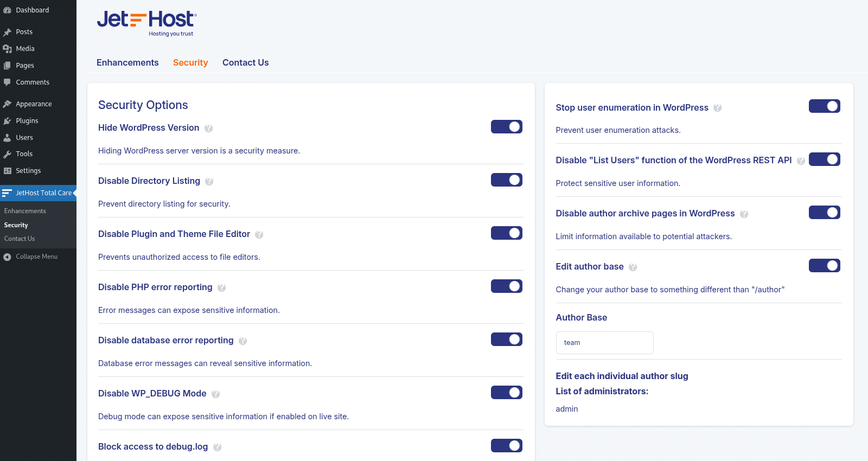The height and width of the screenshot is (461, 868).
Task: Open JetHost Total Care menu
Action: coord(38,193)
